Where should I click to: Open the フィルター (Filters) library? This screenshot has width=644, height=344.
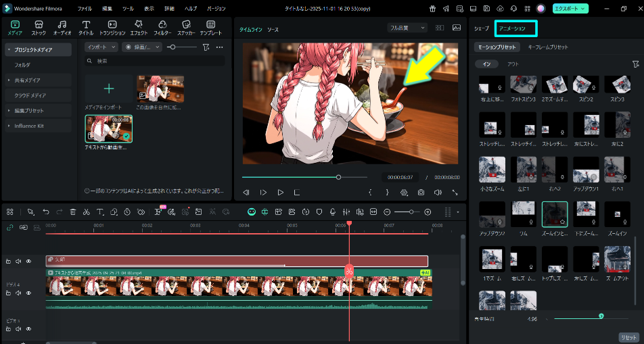click(162, 28)
